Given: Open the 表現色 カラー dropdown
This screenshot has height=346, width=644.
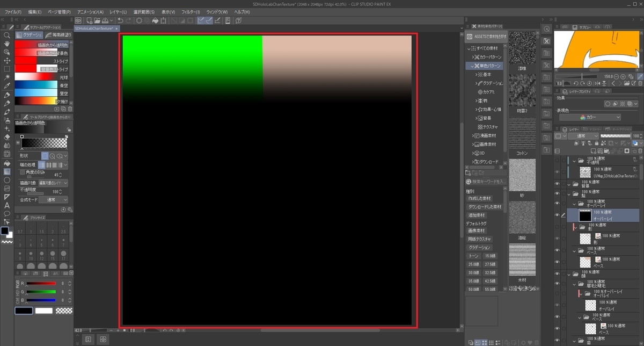Looking at the screenshot, I should click(x=590, y=117).
